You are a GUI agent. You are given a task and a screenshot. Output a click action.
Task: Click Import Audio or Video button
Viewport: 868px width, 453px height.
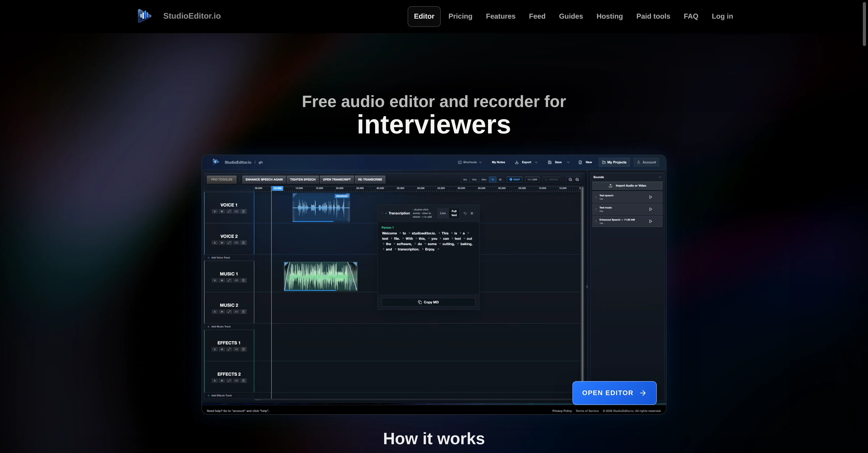[x=627, y=185]
